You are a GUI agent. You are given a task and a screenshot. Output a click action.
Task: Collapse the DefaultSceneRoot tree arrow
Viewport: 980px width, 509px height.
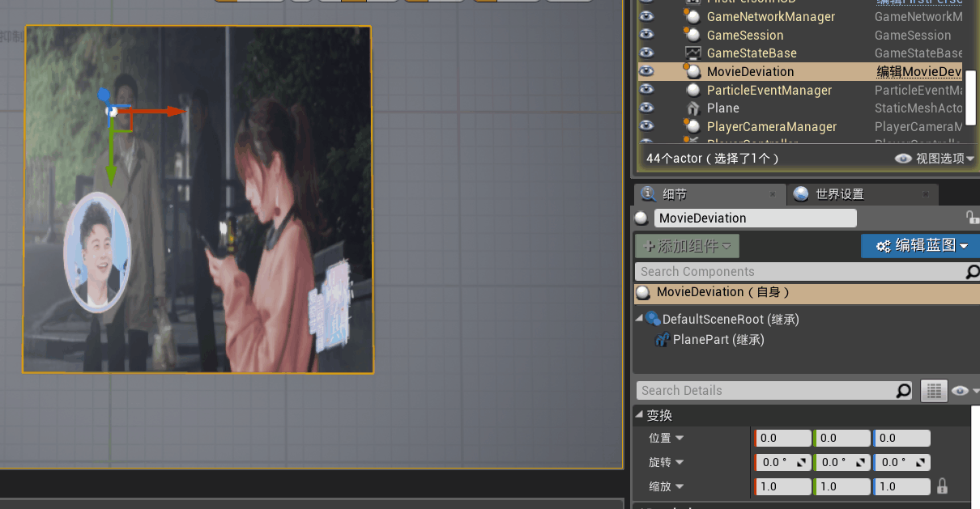tap(639, 319)
